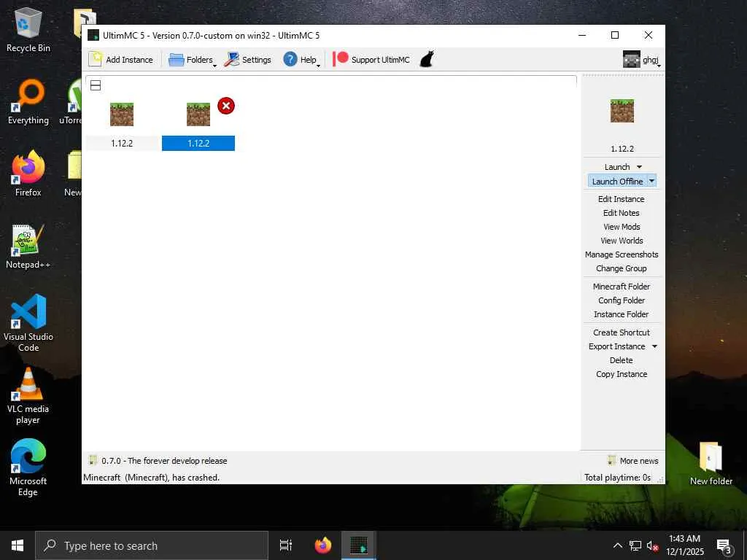Open Settings from the toolbar
Screen dimensions: 747x560
247,60
